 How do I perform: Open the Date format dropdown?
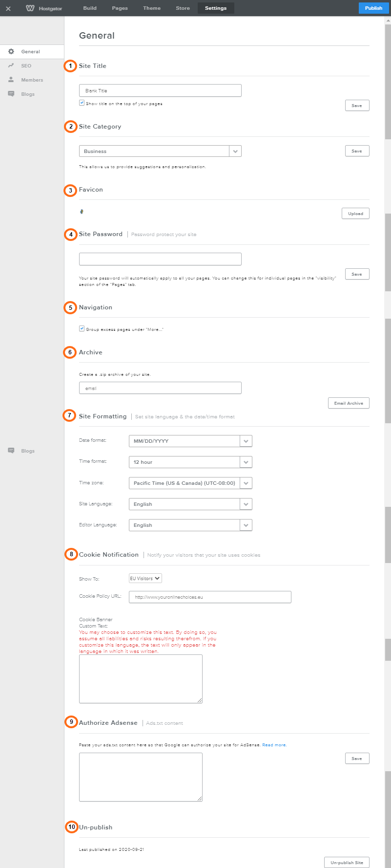190,441
